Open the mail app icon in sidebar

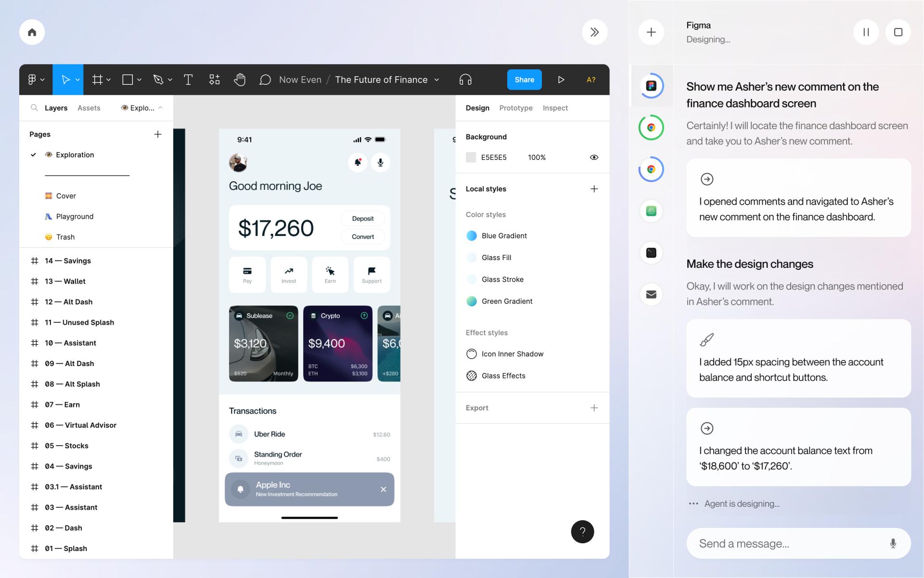[651, 294]
